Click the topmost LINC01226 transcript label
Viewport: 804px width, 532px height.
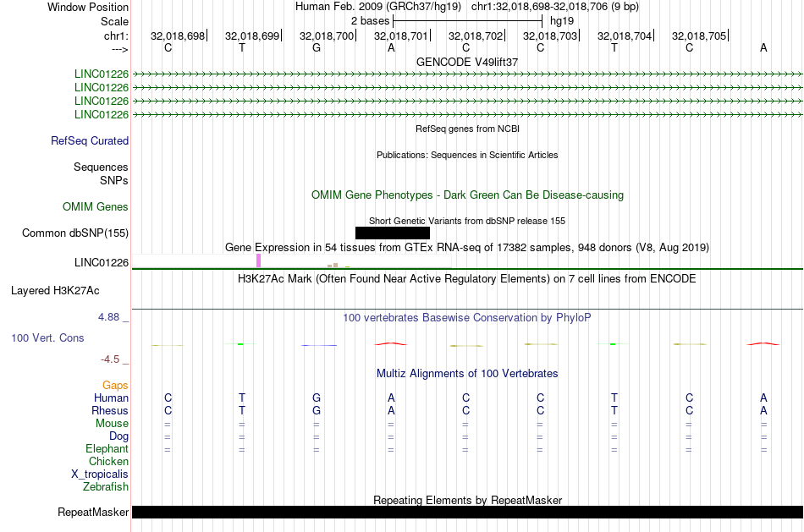[x=101, y=74]
